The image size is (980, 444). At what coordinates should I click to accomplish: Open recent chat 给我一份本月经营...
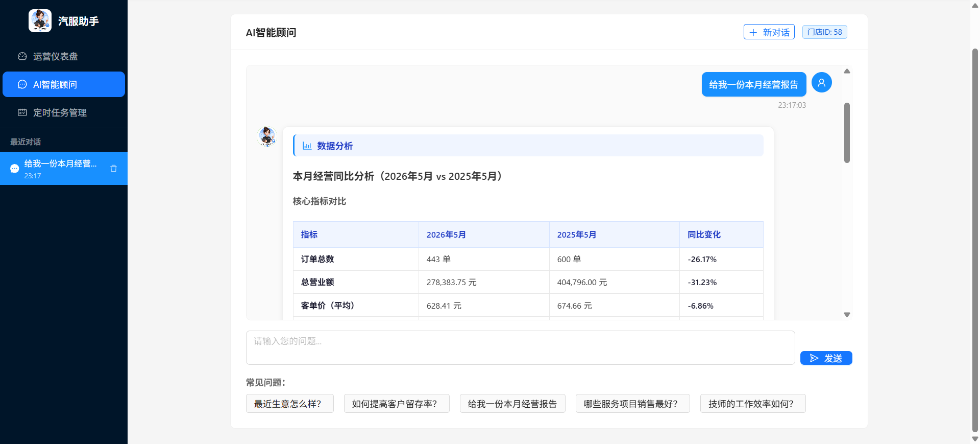point(64,169)
